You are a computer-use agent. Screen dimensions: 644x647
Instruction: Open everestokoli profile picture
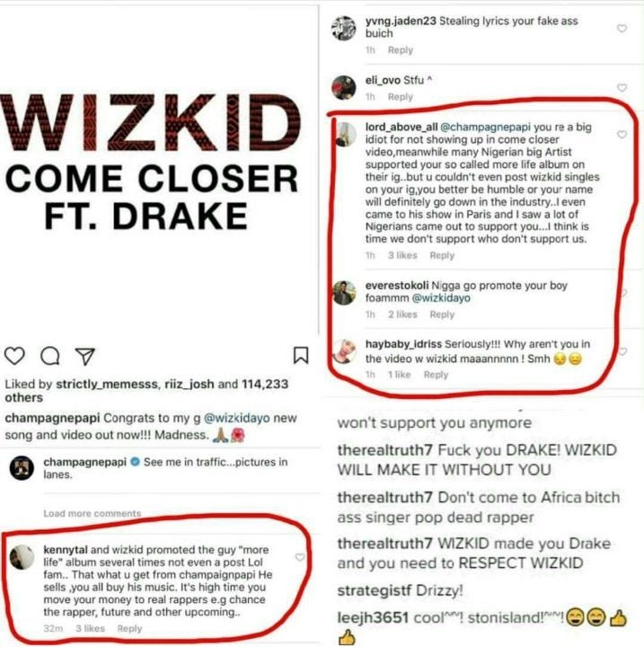(344, 293)
